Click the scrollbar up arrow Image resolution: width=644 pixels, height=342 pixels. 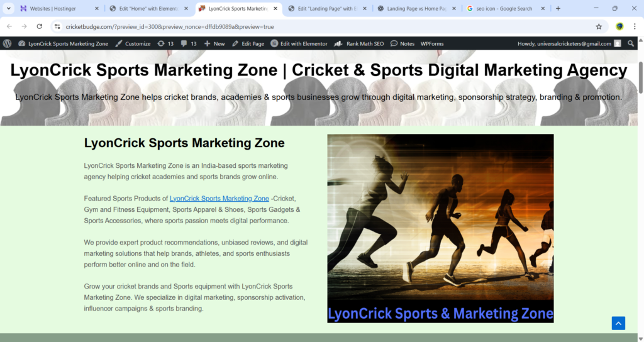click(640, 40)
